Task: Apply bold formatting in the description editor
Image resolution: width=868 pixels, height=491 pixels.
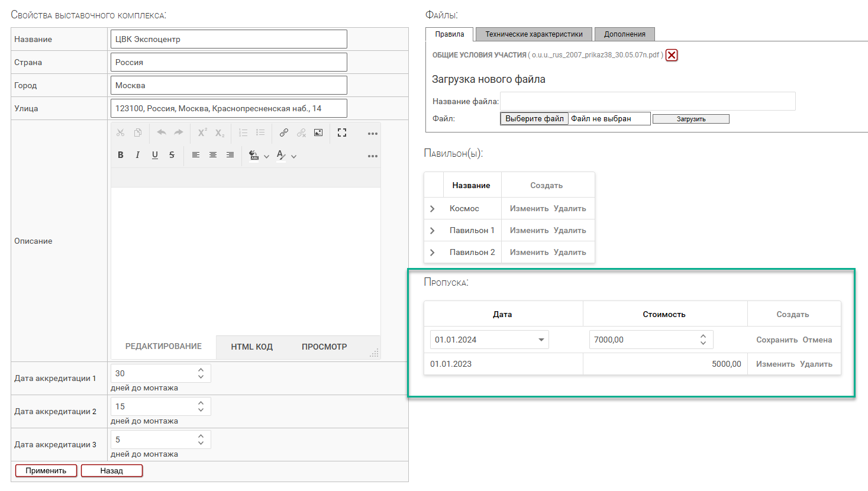Action: pyautogui.click(x=121, y=155)
